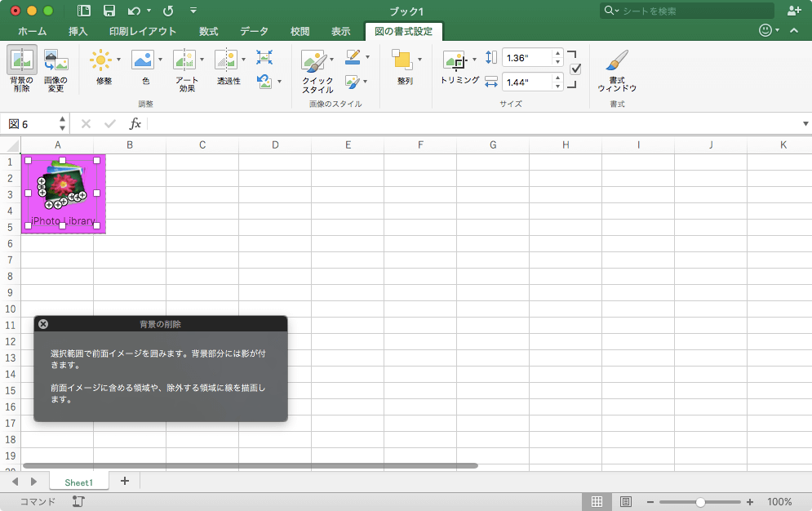Click the Remove Background (背景の削除) icon
The image size is (812, 511).
pyautogui.click(x=22, y=60)
